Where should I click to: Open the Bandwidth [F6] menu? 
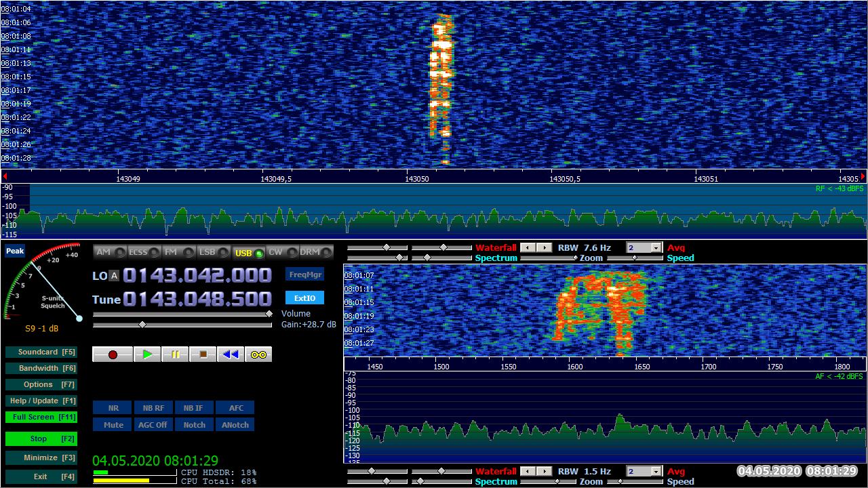[x=41, y=369]
